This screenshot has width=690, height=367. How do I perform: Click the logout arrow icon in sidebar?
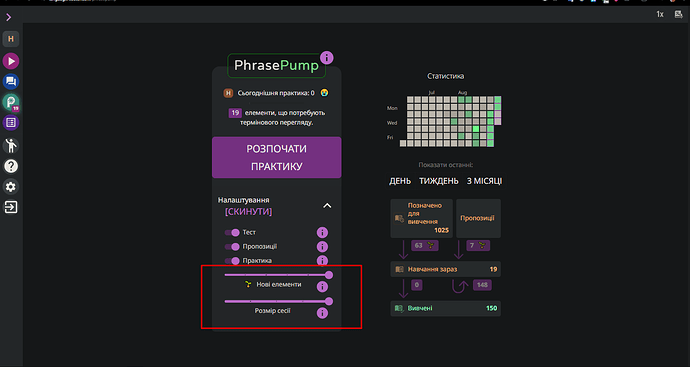[11, 207]
